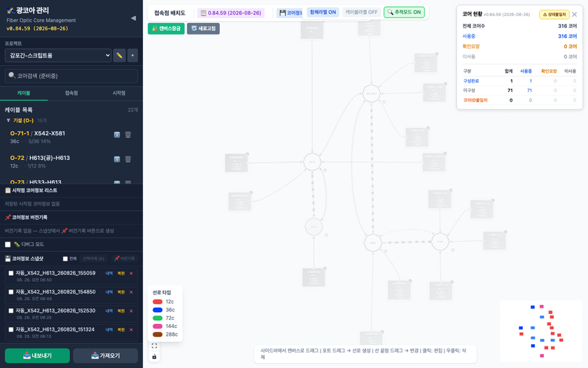Expand the 시작점 코어정보 리스트 section
Screen dimensions: 588x368
point(71,191)
